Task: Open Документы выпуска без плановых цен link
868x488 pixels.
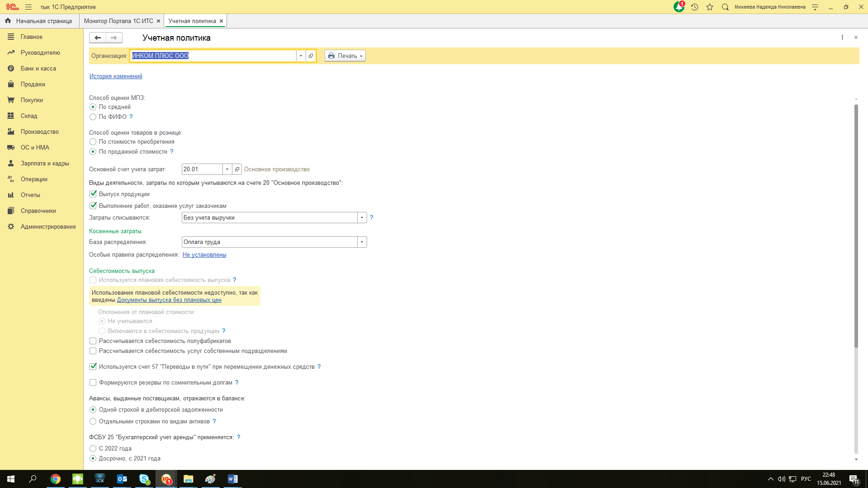Action: 169,300
